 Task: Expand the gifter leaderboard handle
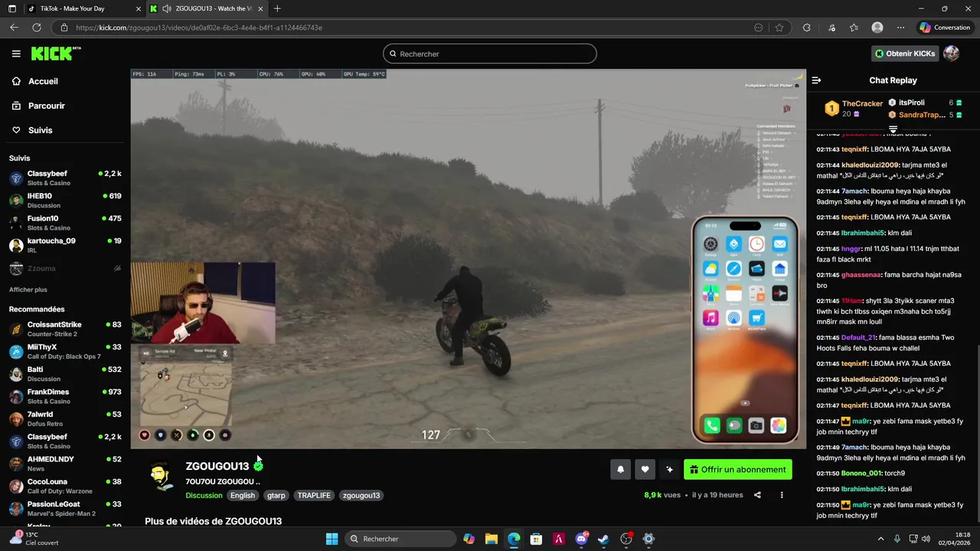point(893,129)
